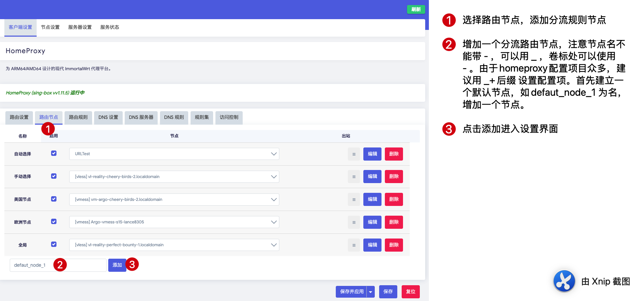Click the 名称 column header
644x301 pixels.
(x=23, y=136)
